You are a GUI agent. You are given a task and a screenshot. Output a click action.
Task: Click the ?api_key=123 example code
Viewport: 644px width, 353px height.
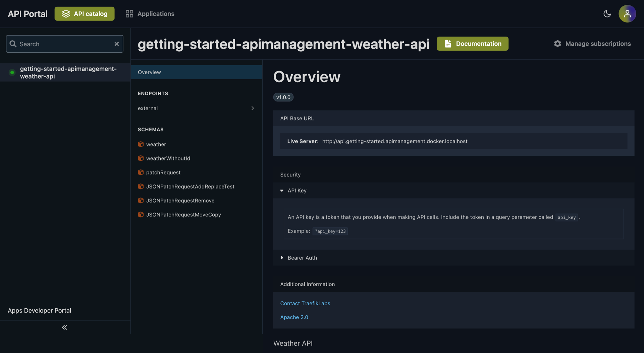pos(330,231)
